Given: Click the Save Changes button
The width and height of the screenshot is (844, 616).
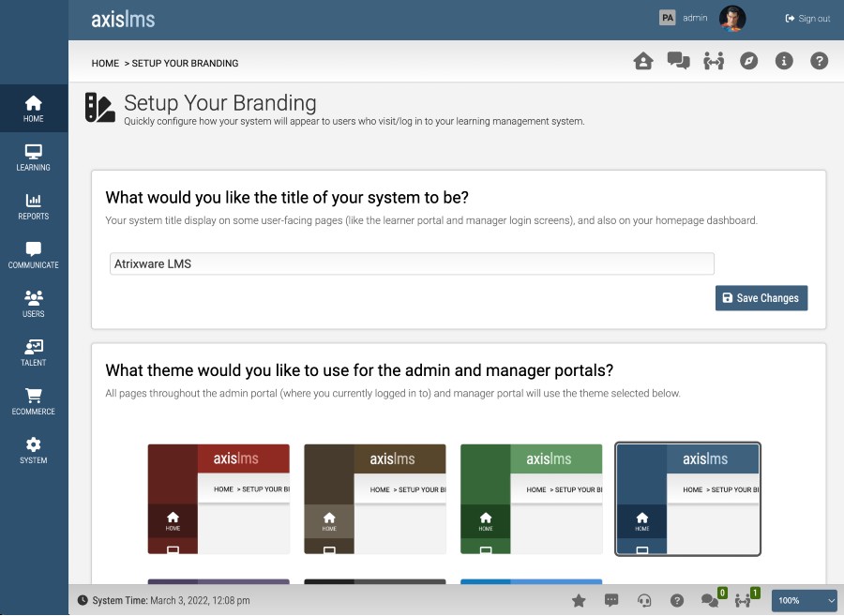Looking at the screenshot, I should pyautogui.click(x=761, y=298).
